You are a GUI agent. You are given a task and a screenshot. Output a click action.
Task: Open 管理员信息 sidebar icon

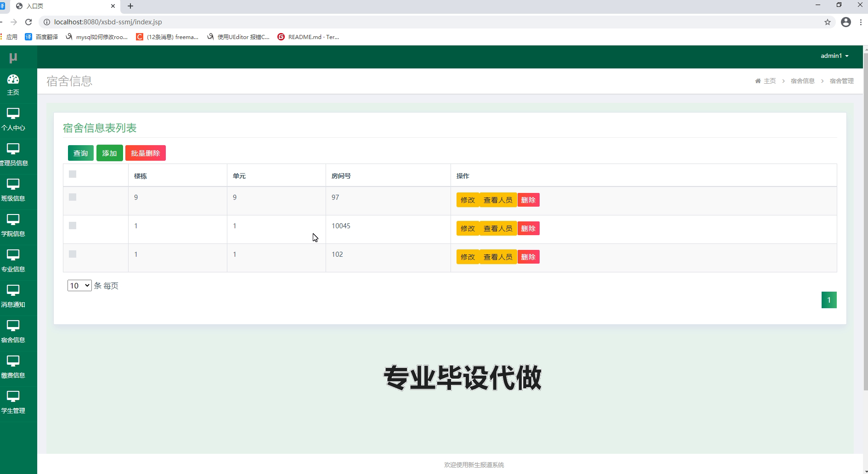(x=13, y=149)
